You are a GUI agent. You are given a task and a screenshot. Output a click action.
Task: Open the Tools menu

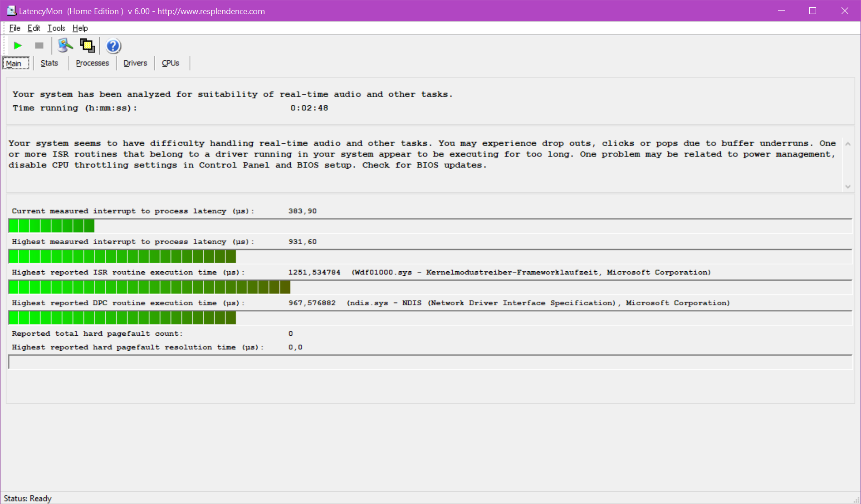(x=56, y=28)
